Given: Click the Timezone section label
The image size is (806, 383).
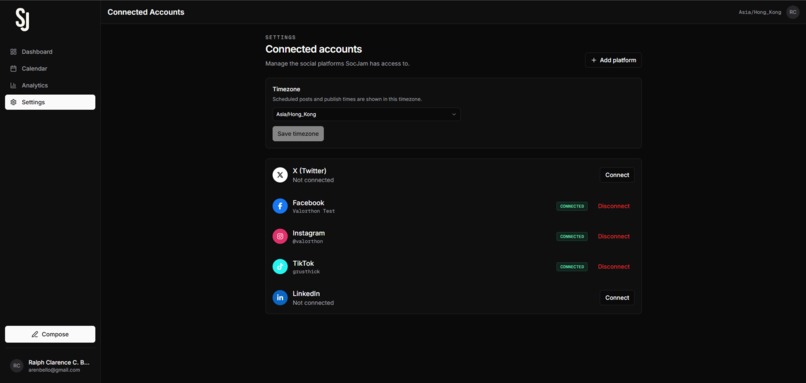Looking at the screenshot, I should [x=286, y=89].
